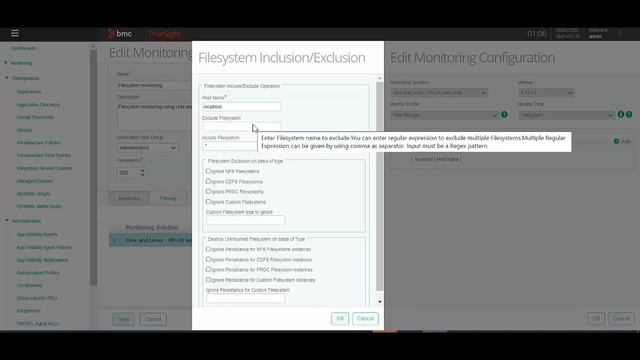Switch to the Monitoring tab

pos(129,198)
